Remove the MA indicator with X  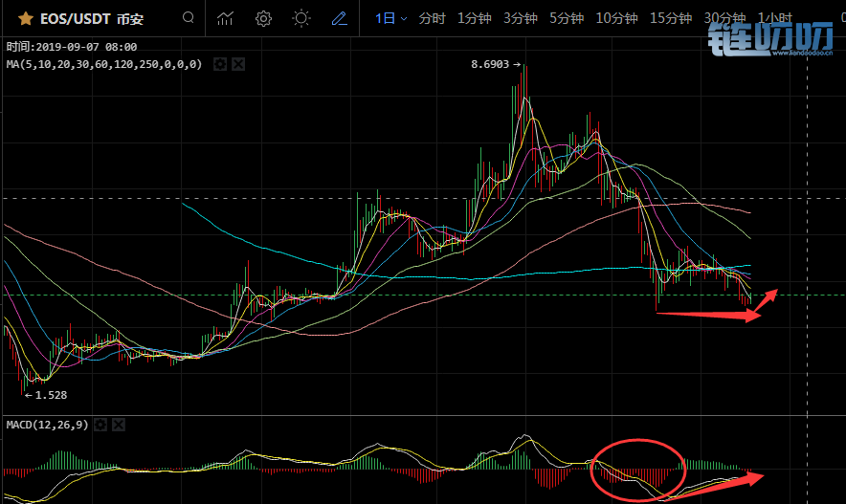tap(238, 65)
